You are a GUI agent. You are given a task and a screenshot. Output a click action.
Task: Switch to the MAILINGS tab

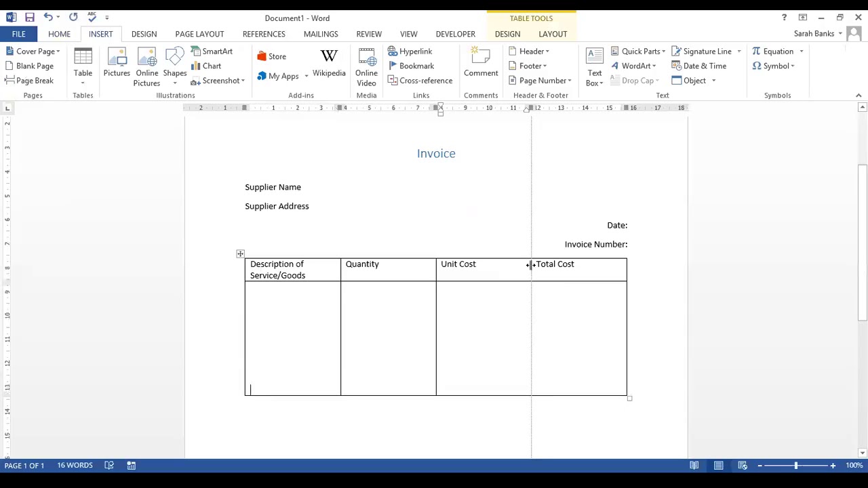click(321, 34)
